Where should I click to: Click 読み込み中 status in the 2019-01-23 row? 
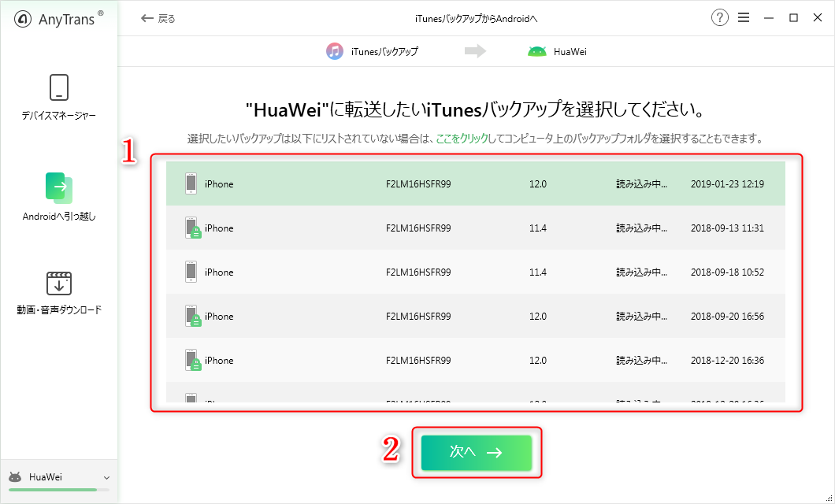pyautogui.click(x=642, y=184)
